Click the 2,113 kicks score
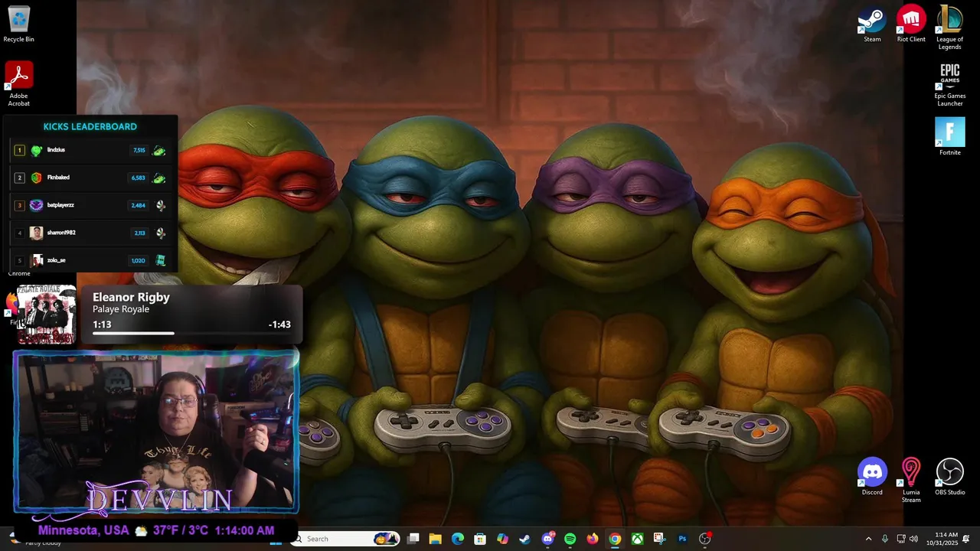The height and width of the screenshot is (551, 980). 139,233
